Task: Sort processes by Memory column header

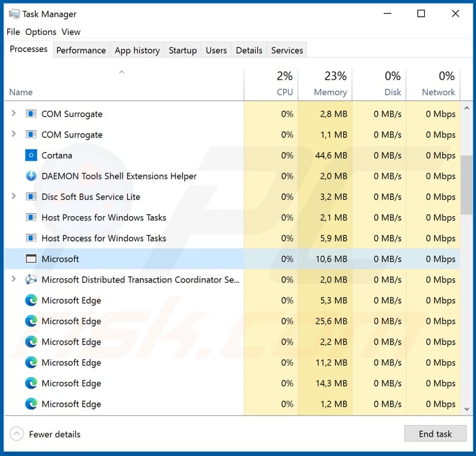Action: [x=325, y=84]
